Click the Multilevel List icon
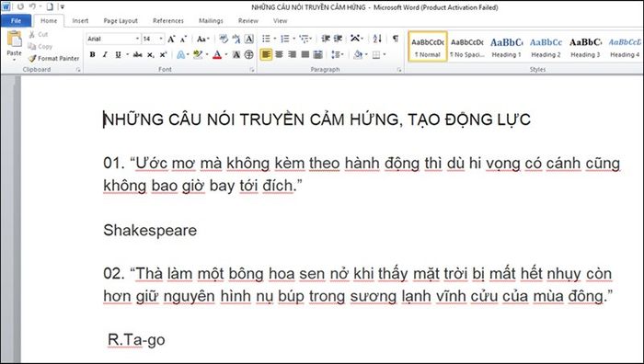 click(304, 39)
